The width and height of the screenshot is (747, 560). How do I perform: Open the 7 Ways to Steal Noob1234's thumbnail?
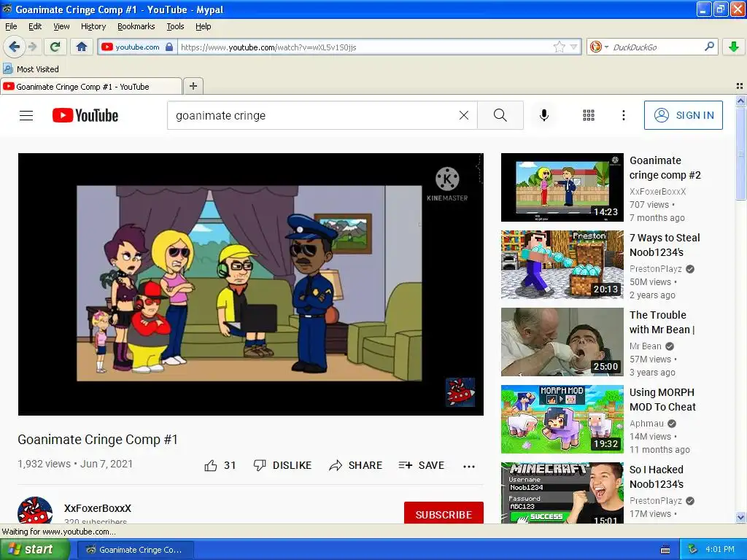(562, 265)
